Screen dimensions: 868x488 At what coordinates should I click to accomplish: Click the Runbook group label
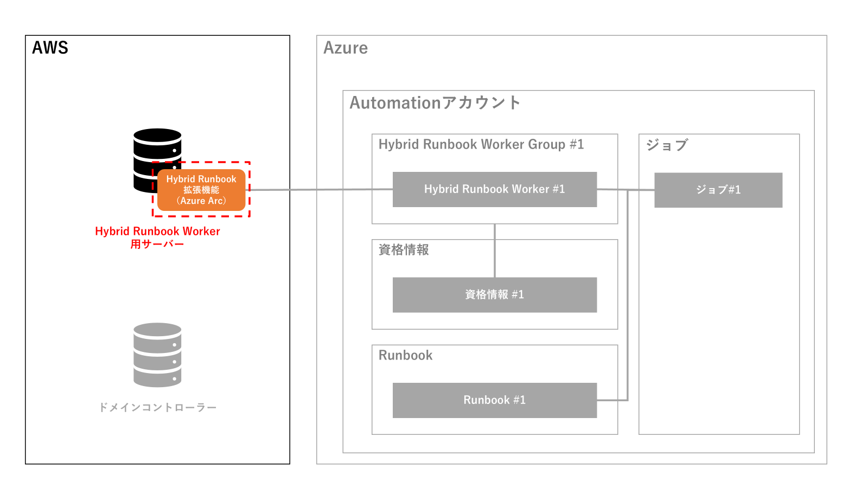pyautogui.click(x=405, y=355)
